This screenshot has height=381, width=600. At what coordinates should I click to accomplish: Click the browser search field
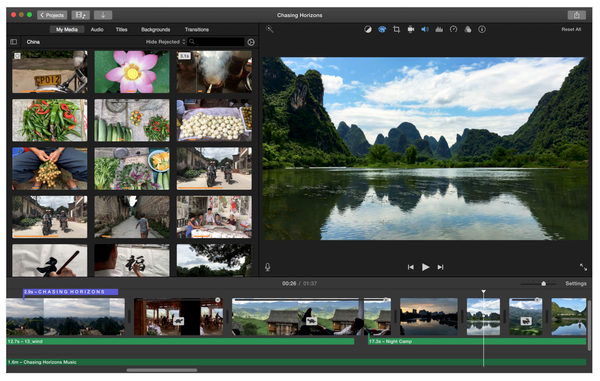(x=216, y=42)
